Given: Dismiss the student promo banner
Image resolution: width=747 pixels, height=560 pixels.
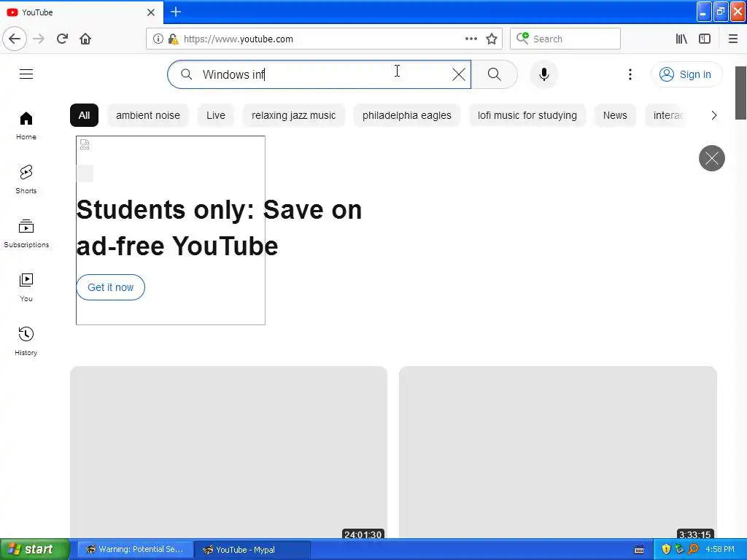Looking at the screenshot, I should pos(712,158).
